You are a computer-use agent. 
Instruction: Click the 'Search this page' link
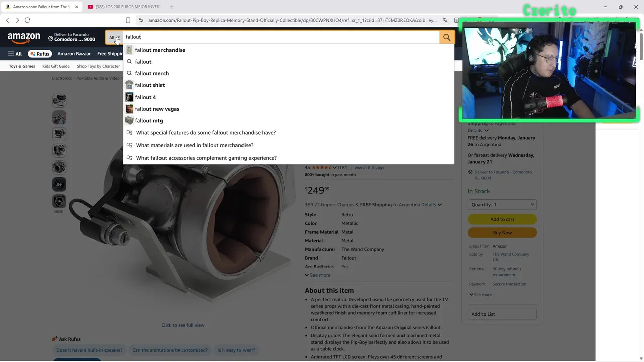369,167
